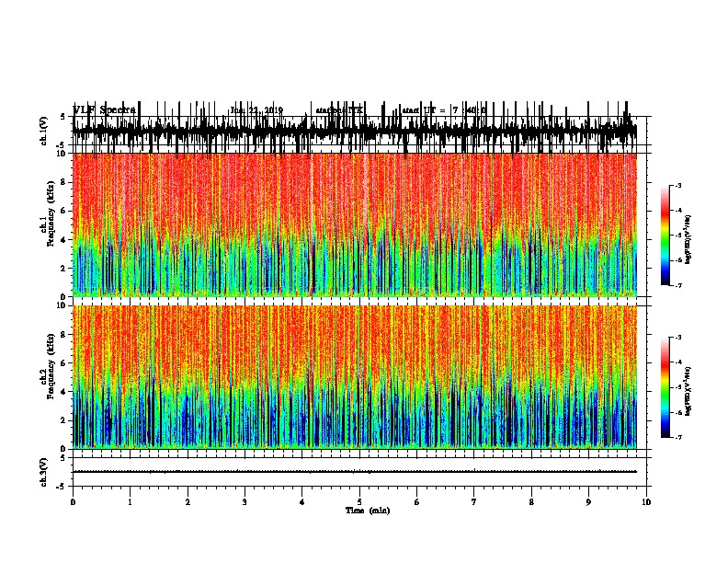The height and width of the screenshot is (563, 728).
Task: Click the 'station' label in header
Action: (x=331, y=110)
